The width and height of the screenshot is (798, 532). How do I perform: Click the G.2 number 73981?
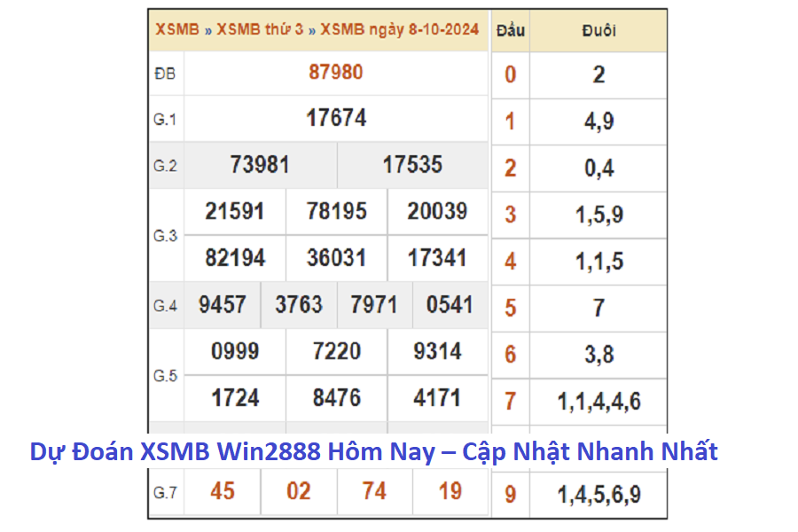260,165
